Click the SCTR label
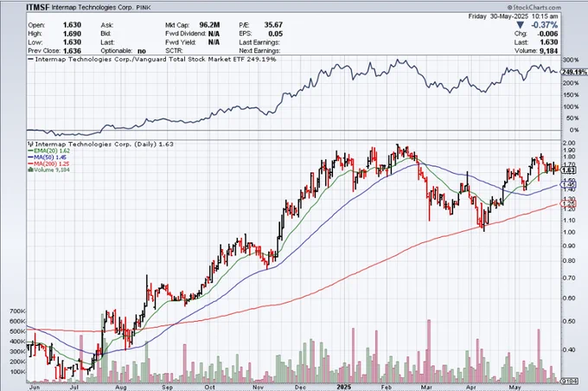The width and height of the screenshot is (588, 391). click(x=174, y=51)
